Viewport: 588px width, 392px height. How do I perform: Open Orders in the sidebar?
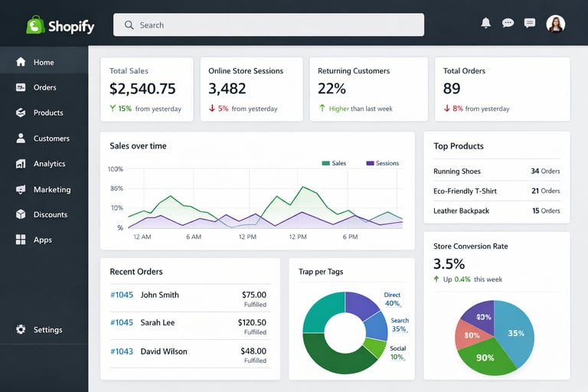tap(44, 87)
